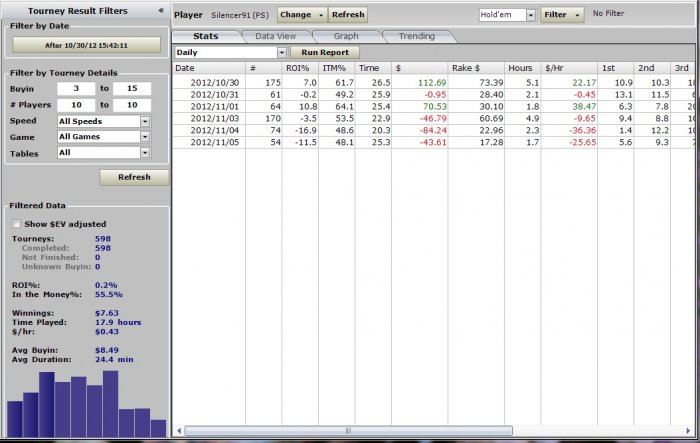Click Refresh next to the Change button
Image resolution: width=700 pixels, height=443 pixels.
point(348,15)
